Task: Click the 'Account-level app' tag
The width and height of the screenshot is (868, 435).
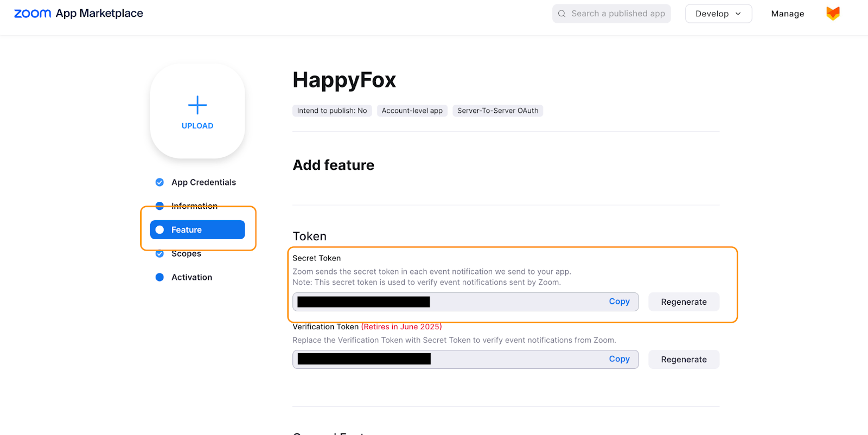Action: pyautogui.click(x=412, y=111)
